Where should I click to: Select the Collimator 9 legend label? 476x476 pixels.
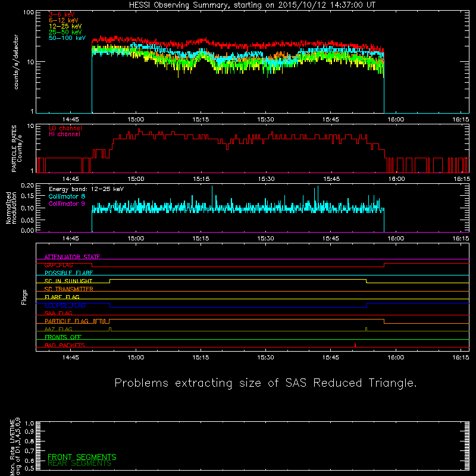(67, 203)
